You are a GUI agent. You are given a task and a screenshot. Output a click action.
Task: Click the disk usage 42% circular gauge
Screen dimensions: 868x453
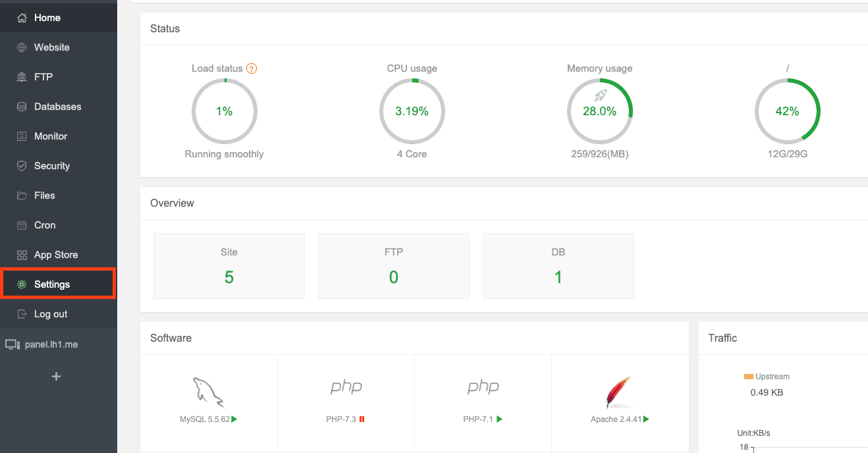click(x=787, y=111)
